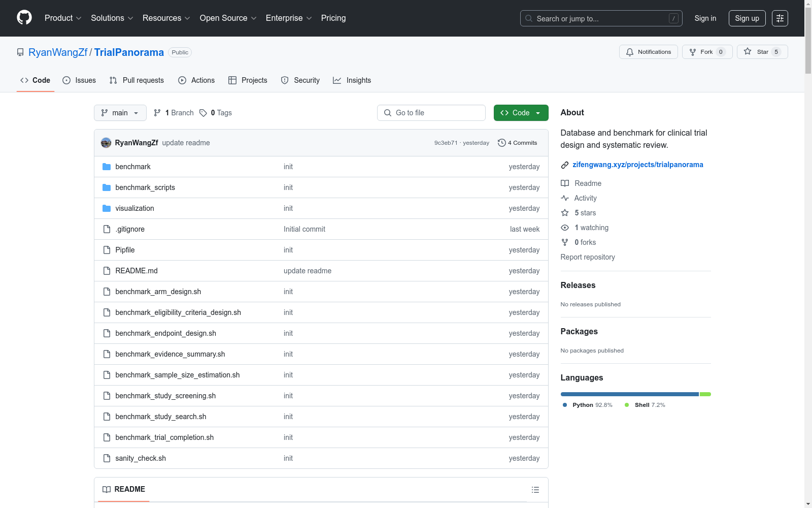
Task: Click the Shell segment of language bar
Action: [705, 394]
